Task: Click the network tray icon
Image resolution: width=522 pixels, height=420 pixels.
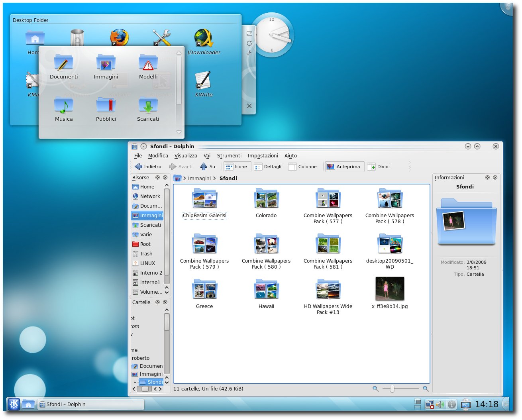Action: pos(430,405)
